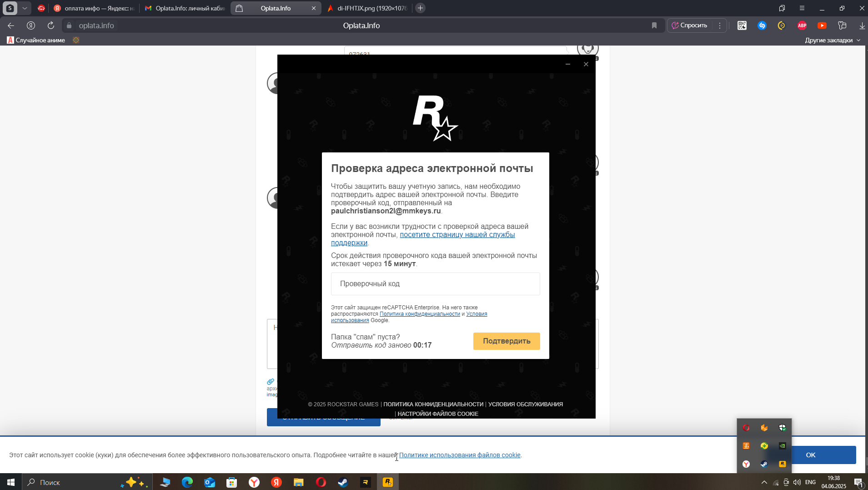Open 'УСЛОВИЯ ОБСЛУЖИВАНИЯ' footer link

pos(526,404)
